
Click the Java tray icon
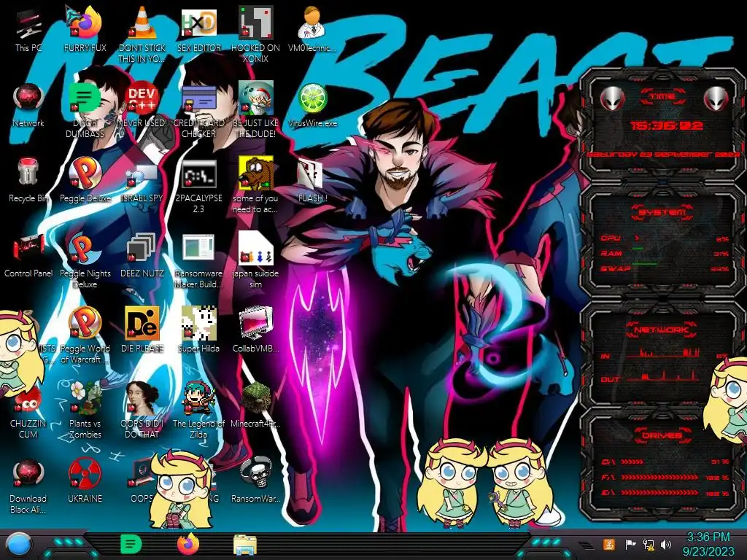[x=608, y=544]
